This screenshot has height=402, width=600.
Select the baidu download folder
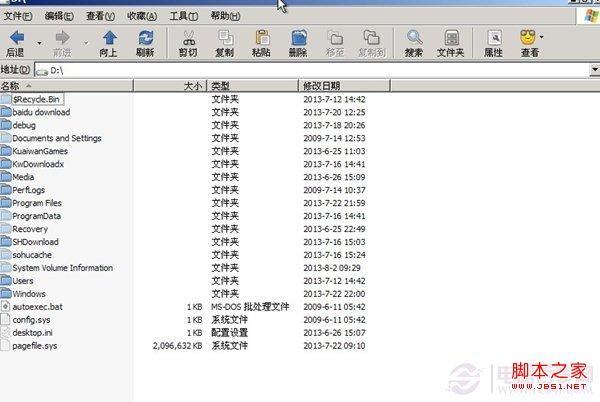(41, 112)
